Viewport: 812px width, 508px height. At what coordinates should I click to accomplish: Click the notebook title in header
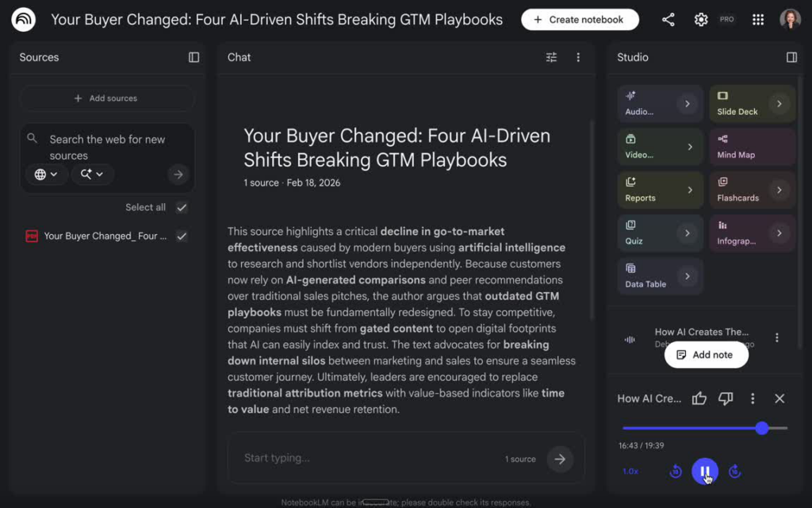277,20
